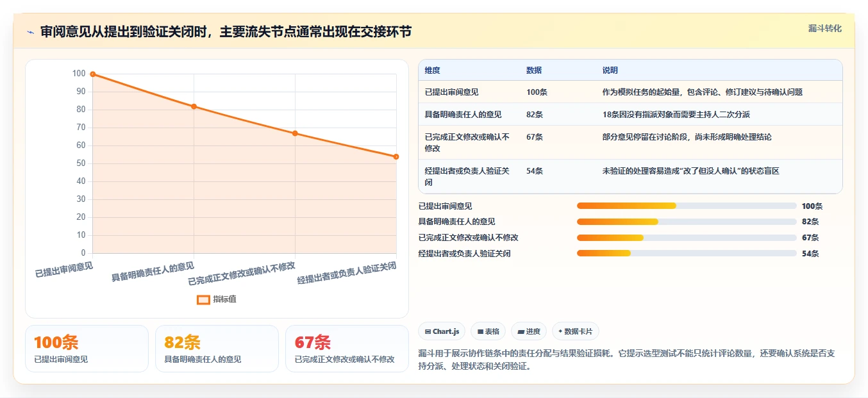
Task: Select the 表格 tag chip
Action: click(488, 331)
